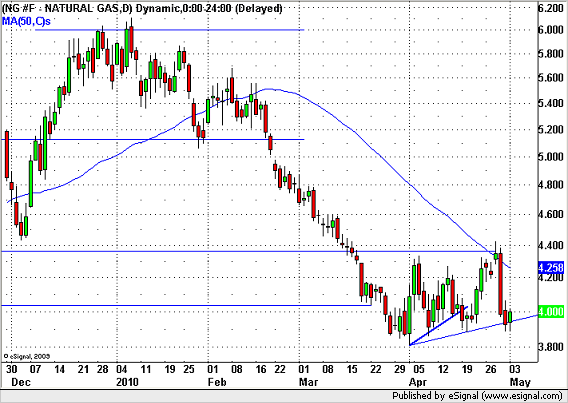Screen dimensions: 568x403
Task: Click the date label 26 on axis
Action: (x=490, y=369)
